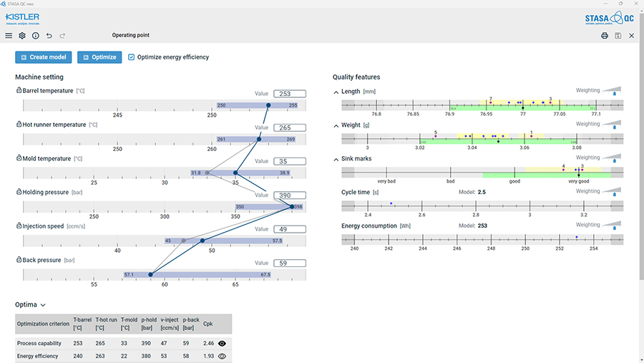The image size is (644, 363).
Task: Collapse the Optima table chevron
Action: [43, 305]
